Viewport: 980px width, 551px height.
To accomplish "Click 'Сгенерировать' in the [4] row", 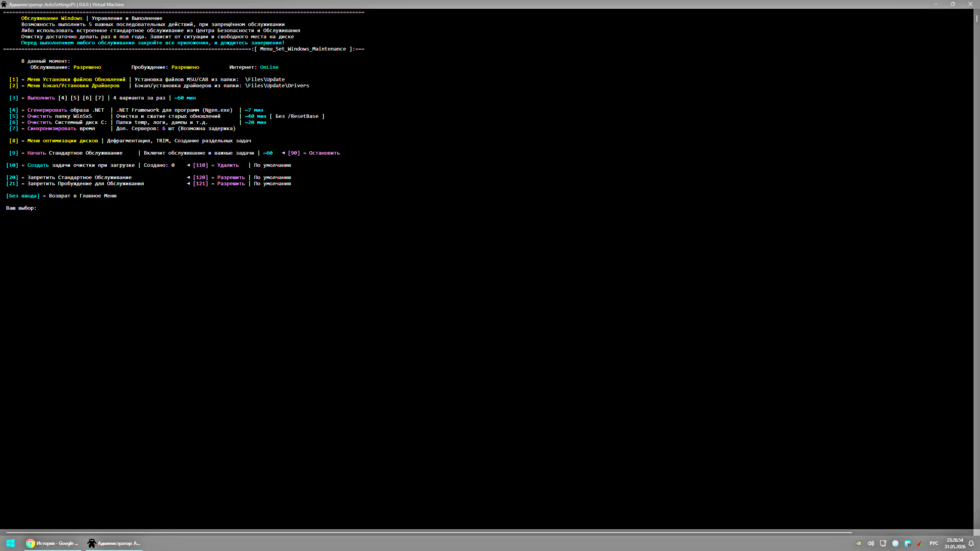I will coord(47,110).
